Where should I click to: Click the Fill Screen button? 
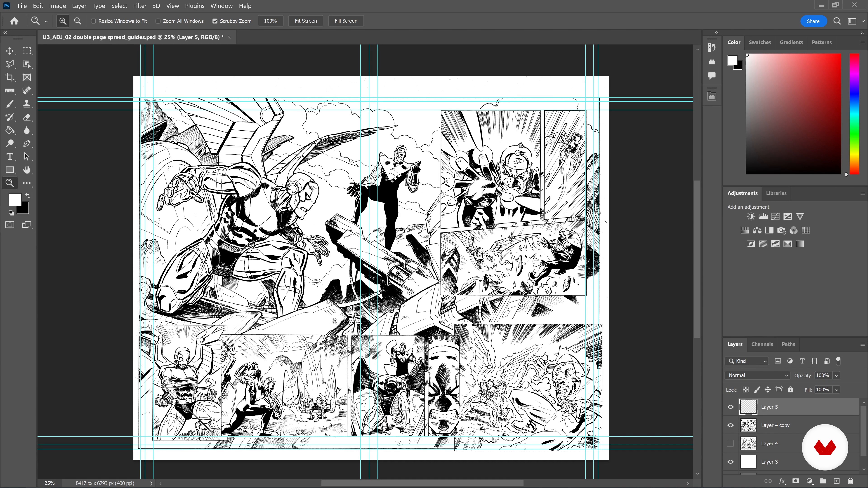(x=346, y=21)
